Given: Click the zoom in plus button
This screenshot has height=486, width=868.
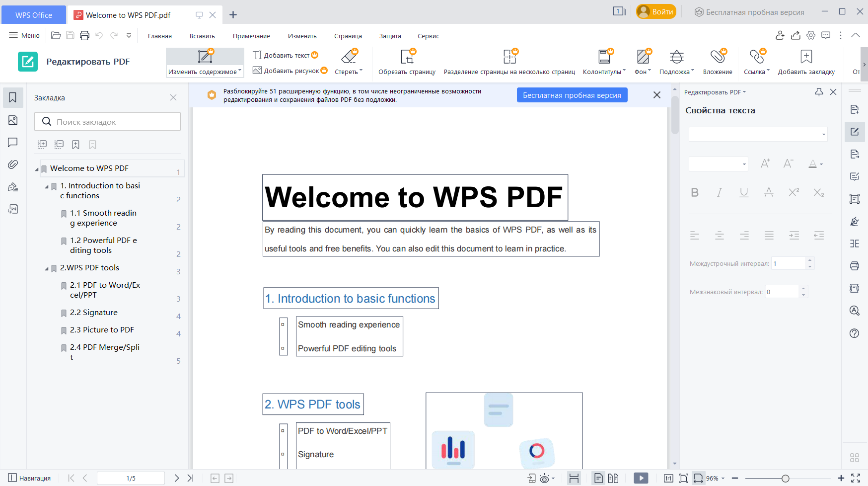Looking at the screenshot, I should click(841, 478).
